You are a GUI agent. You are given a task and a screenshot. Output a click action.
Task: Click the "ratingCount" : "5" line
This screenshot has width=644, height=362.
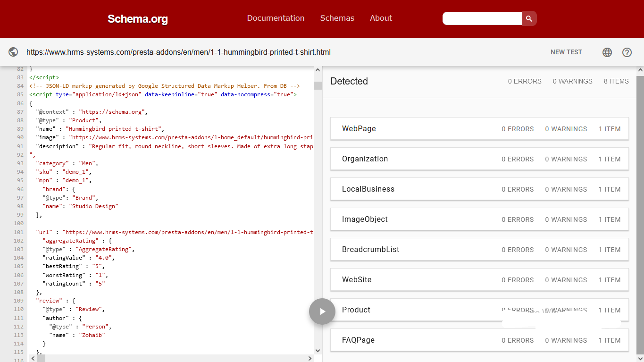coord(74,284)
